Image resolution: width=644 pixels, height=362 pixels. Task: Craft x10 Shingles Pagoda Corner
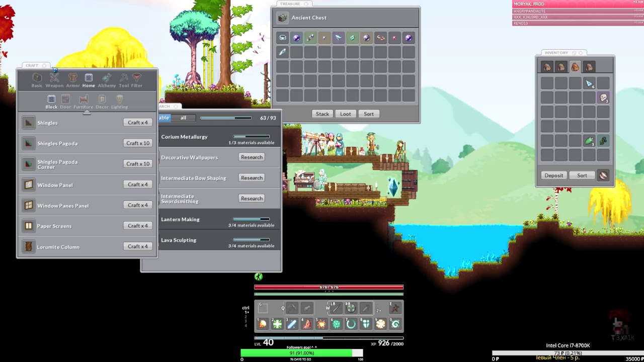[x=138, y=164]
